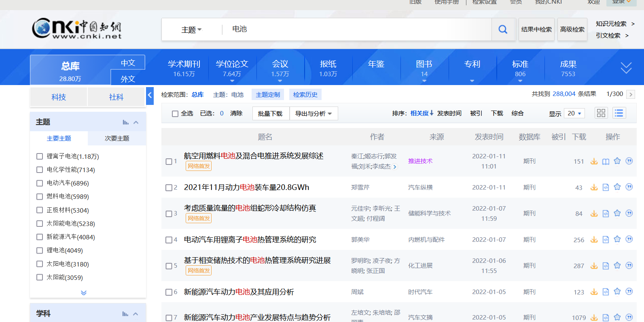Open article title 电动汽车用锂离子电池热管理系统的研究
This screenshot has height=322, width=644.
(250, 240)
